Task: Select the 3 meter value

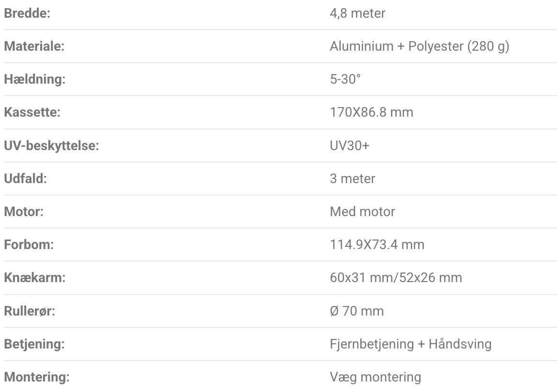Action: click(x=353, y=178)
